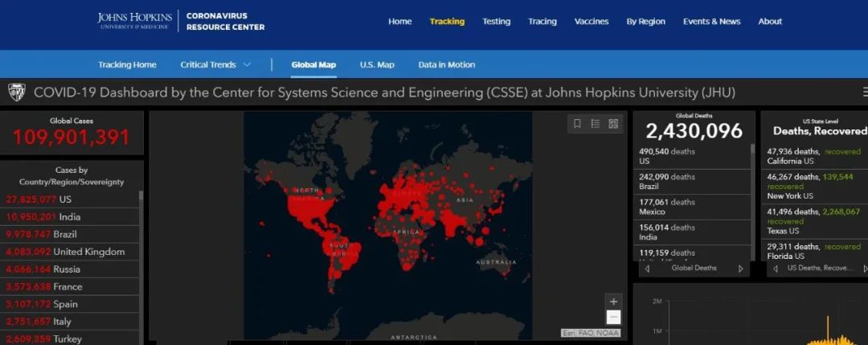868x345 pixels.
Task: Click the JHU shield logo in dashboard title
Action: [17, 92]
